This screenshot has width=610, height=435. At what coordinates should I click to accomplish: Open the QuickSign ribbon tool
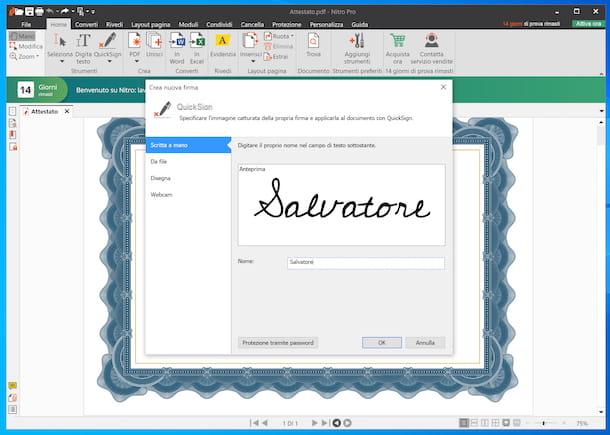[108, 45]
